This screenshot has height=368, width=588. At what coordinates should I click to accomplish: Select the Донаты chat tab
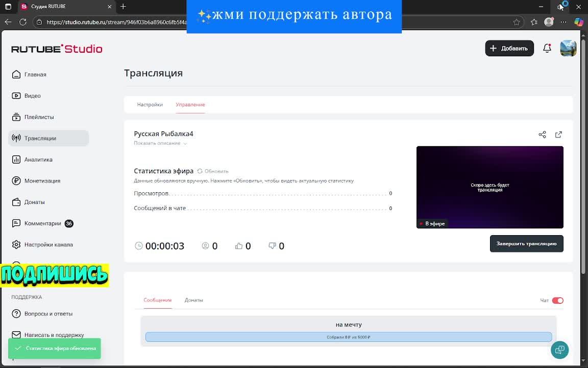pos(194,300)
